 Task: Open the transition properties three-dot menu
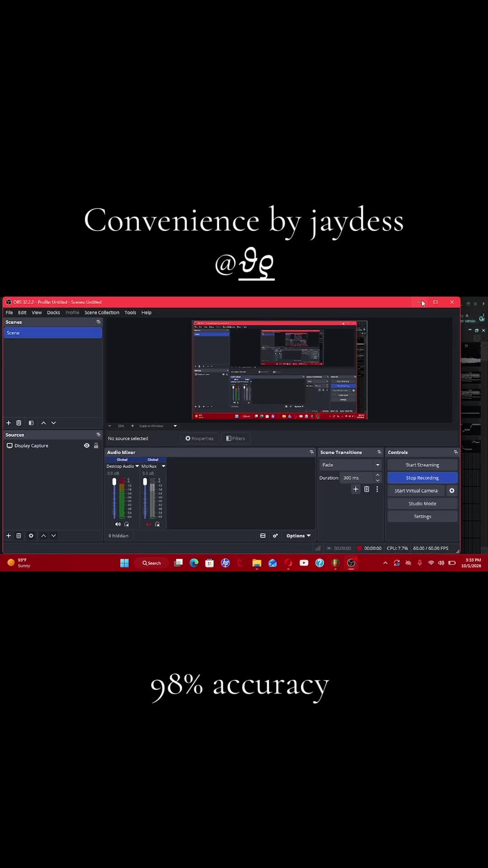(377, 489)
